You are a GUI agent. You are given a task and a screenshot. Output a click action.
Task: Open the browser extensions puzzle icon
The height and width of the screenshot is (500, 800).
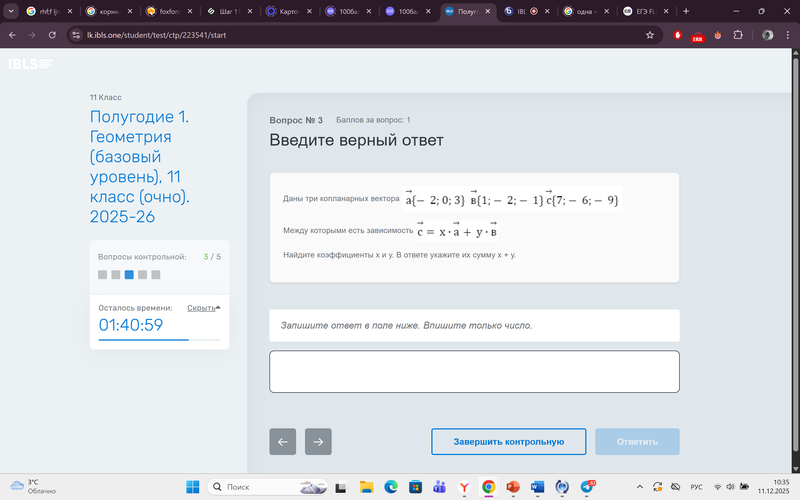738,34
